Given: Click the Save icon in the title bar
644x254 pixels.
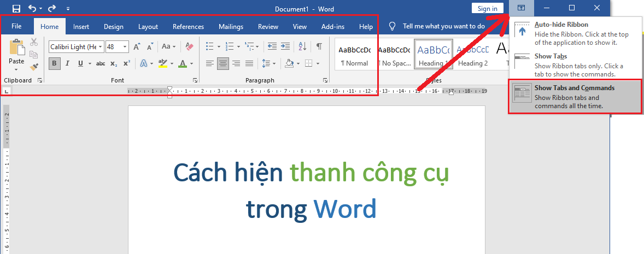Looking at the screenshot, I should click(16, 8).
